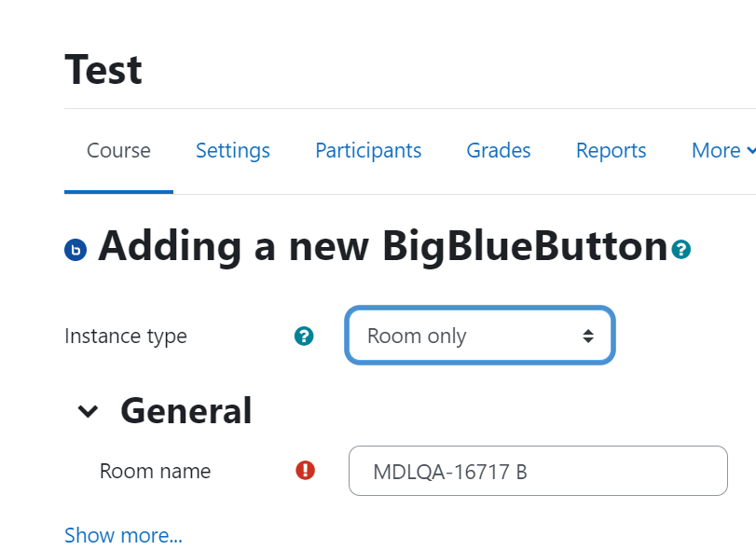Open the Instance type help icon
This screenshot has width=756, height=550.
tap(304, 336)
